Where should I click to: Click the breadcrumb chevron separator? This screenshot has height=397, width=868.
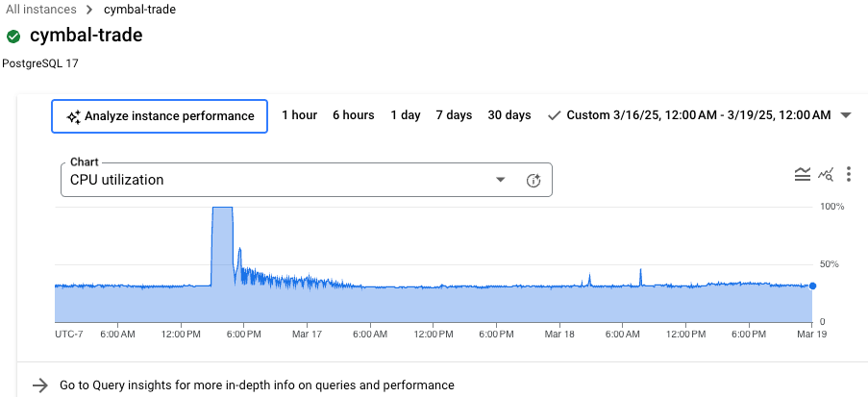[90, 10]
